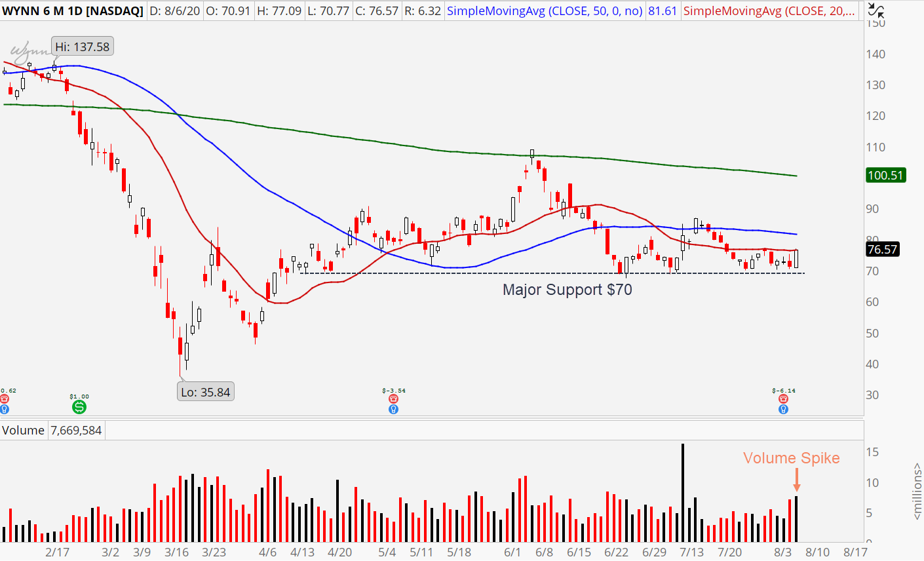Click the lightbulb icon below the $-3.54 earnings
924x561 pixels.
click(393, 410)
